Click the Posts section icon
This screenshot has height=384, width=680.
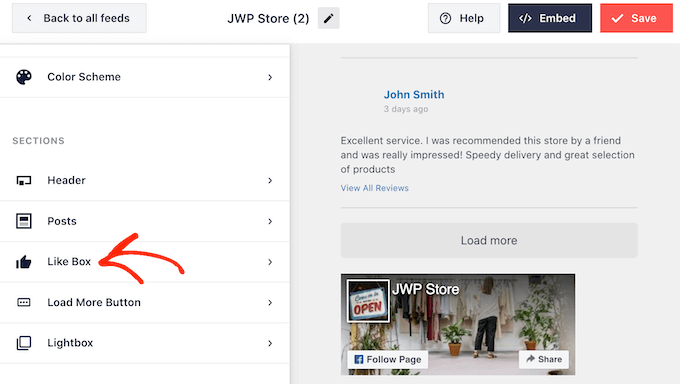[24, 221]
